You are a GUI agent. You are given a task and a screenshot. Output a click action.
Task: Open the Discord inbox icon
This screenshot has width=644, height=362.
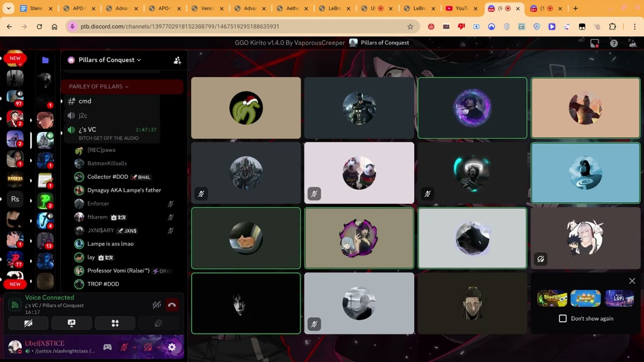pos(595,43)
